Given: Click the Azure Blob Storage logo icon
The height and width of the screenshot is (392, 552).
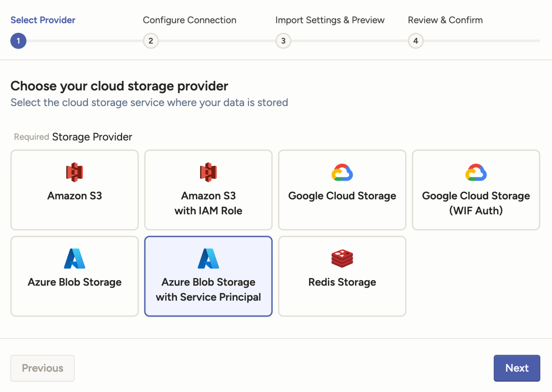Looking at the screenshot, I should (x=74, y=259).
